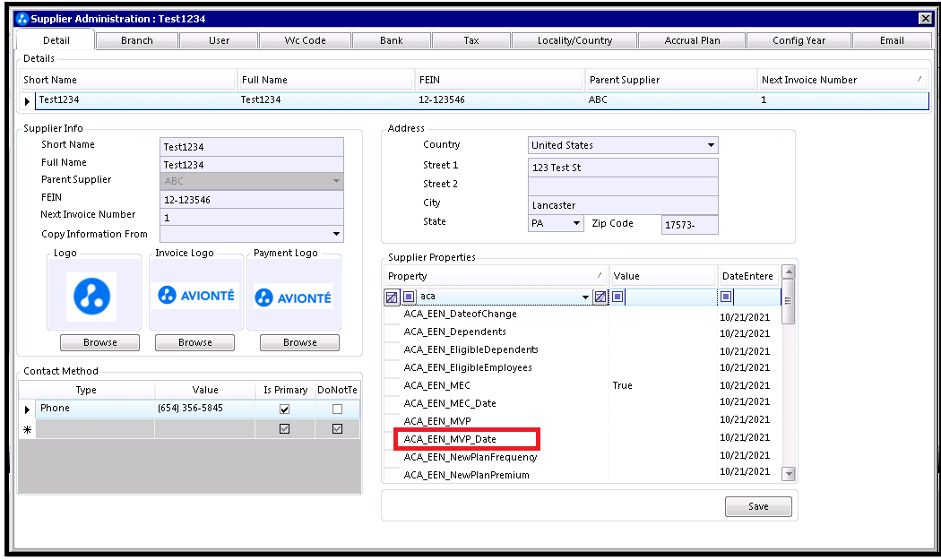Open the Bank tab

coord(392,41)
